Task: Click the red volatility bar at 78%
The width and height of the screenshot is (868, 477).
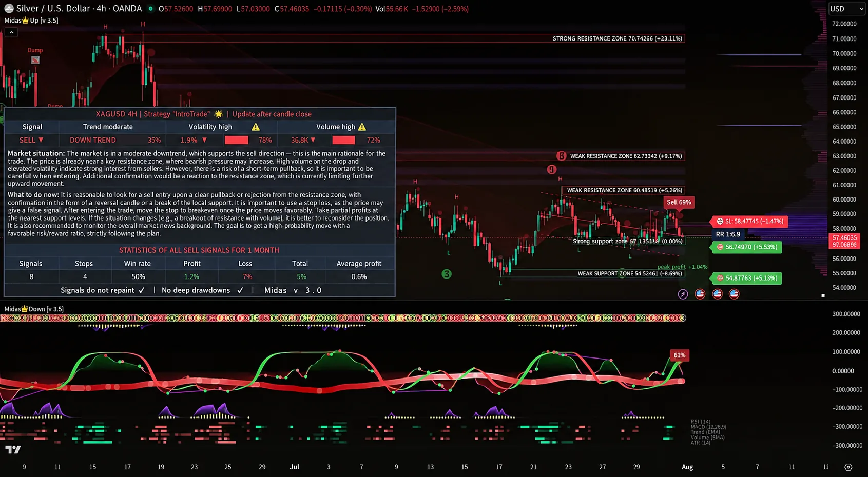Action: [x=236, y=140]
